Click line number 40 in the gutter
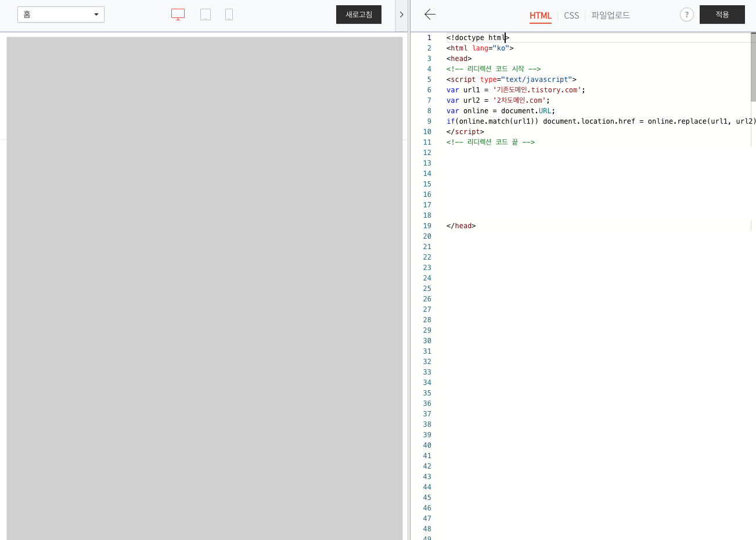This screenshot has height=540, width=756. [427, 445]
